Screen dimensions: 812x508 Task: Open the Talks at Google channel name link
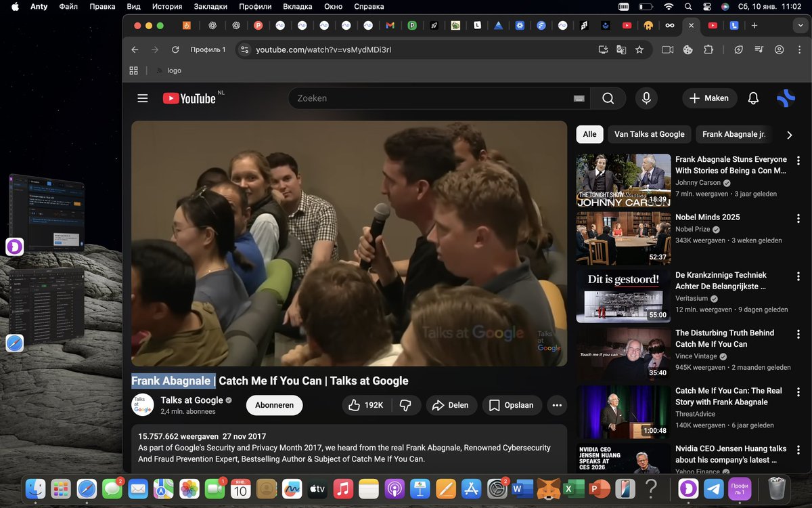(191, 400)
